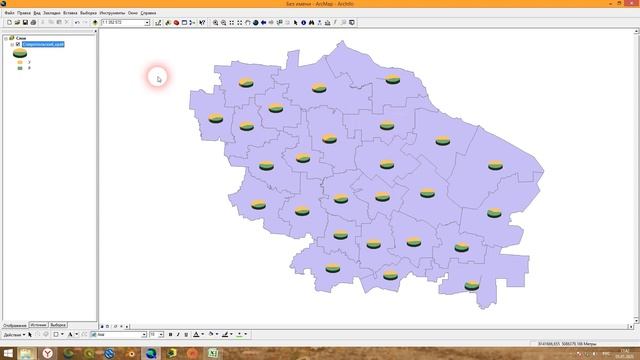Select the Слои data frame item
The height and width of the screenshot is (360, 640).
[20, 38]
